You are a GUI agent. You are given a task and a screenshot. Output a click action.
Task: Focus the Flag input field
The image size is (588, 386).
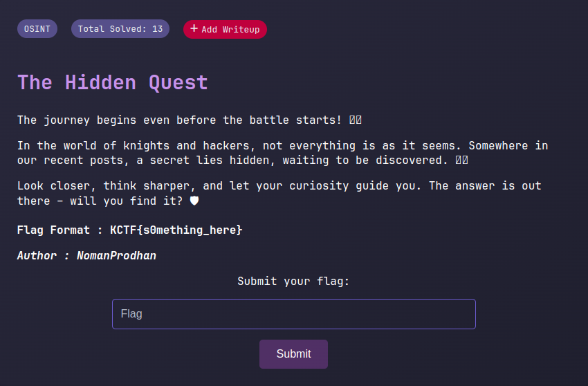point(294,314)
